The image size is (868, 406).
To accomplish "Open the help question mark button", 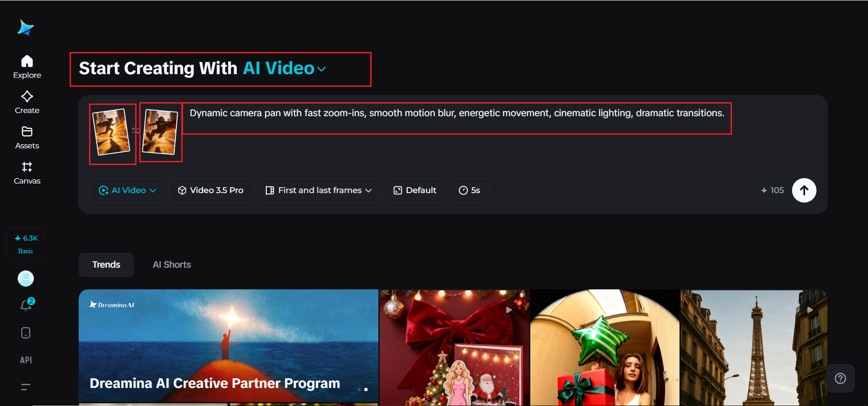I will pyautogui.click(x=840, y=378).
